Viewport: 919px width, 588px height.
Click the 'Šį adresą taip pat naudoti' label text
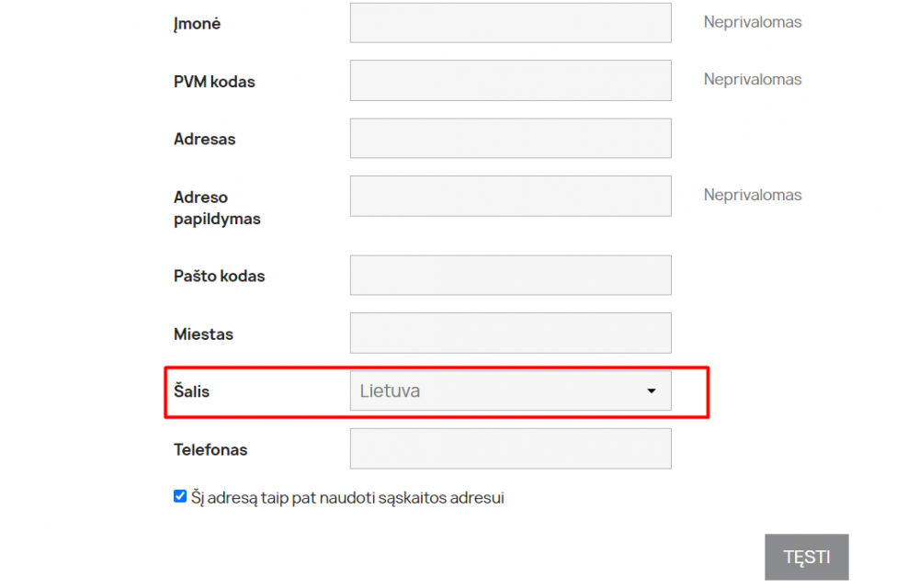click(x=347, y=498)
